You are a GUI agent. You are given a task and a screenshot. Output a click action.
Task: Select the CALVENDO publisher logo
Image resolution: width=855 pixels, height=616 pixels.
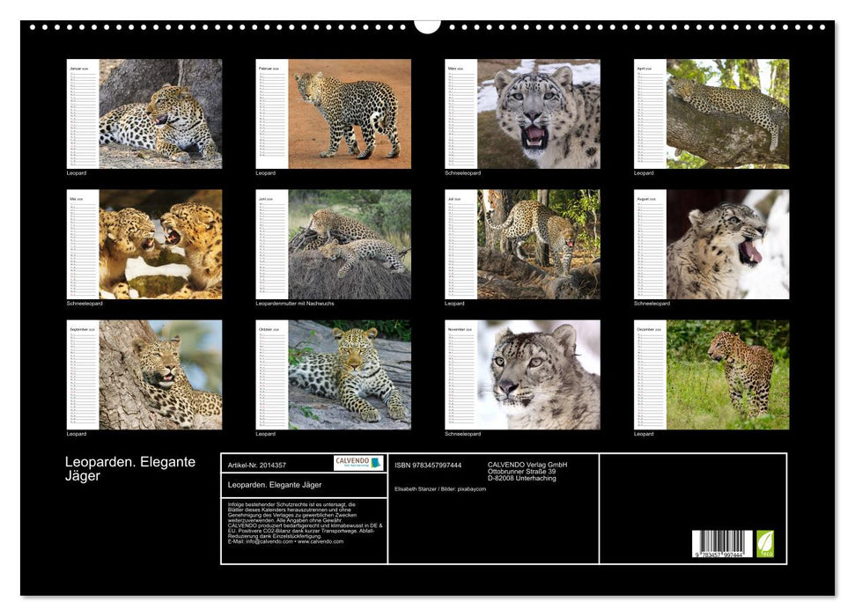point(352,463)
